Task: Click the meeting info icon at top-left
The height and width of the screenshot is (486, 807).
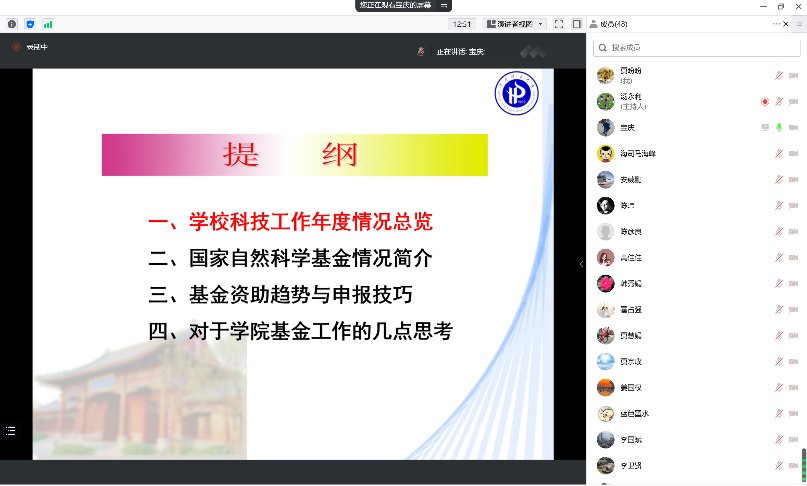Action: click(12, 23)
